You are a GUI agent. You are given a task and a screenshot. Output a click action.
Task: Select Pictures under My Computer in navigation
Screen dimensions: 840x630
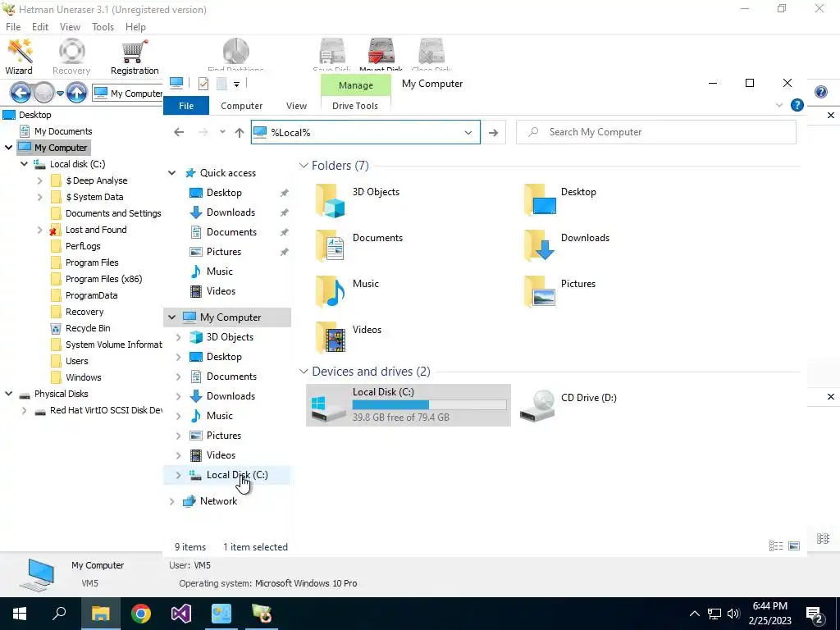223,436
